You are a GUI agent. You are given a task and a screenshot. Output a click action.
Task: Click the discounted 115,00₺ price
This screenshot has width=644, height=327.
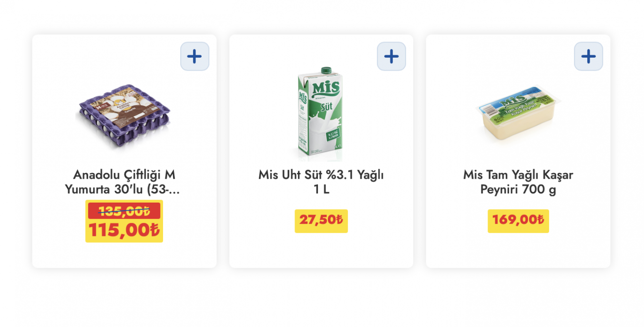click(x=124, y=230)
